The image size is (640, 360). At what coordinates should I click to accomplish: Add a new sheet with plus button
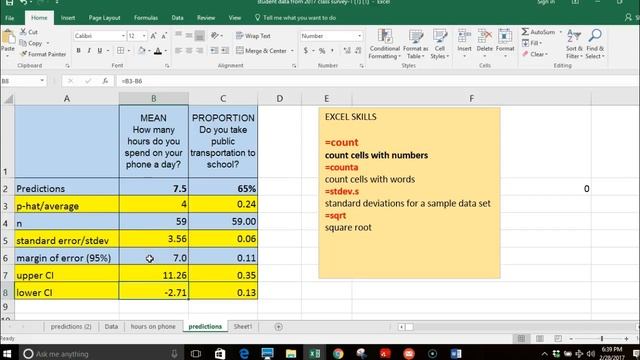[278, 327]
